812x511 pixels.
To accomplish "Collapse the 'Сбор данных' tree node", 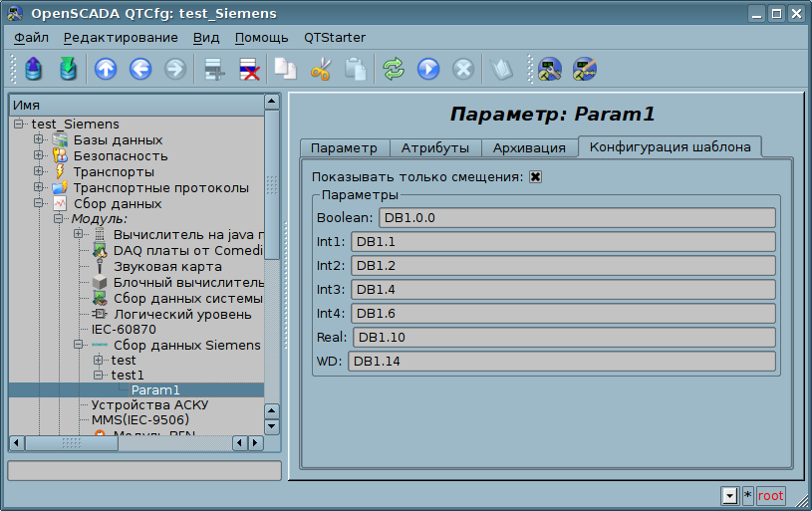I will pyautogui.click(x=39, y=203).
